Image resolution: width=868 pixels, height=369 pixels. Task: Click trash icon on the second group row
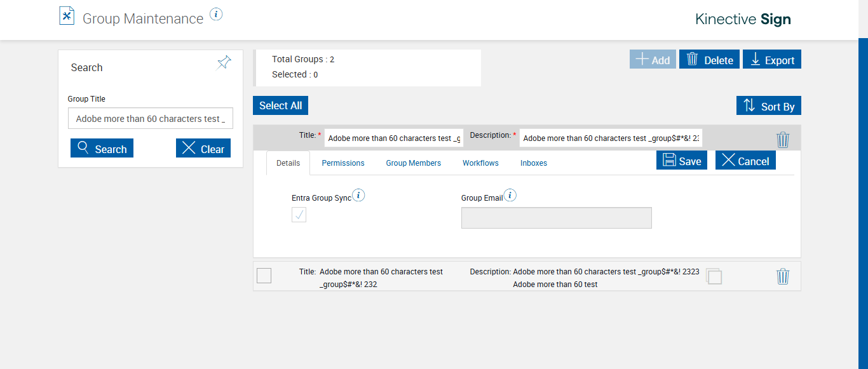point(783,276)
